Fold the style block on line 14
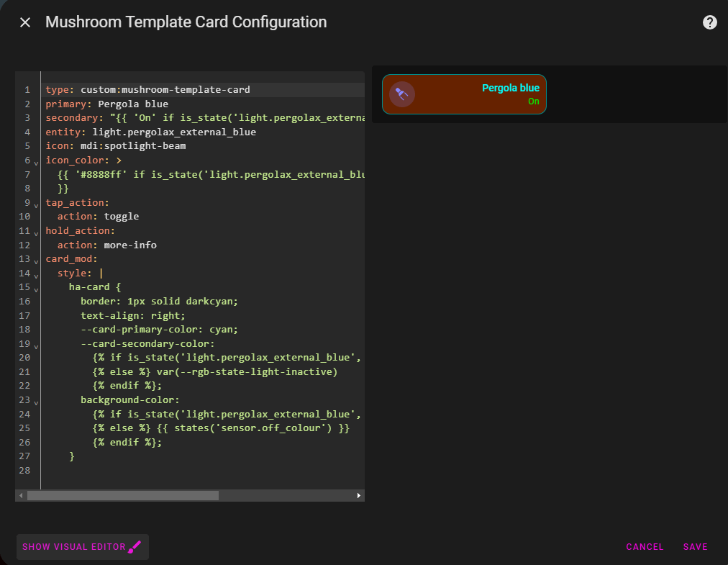 coord(36,275)
